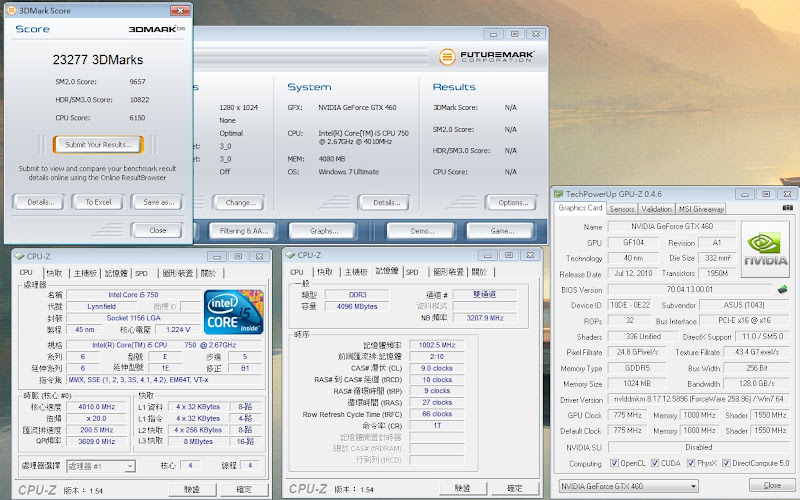This screenshot has width=800, height=500.
Task: Click the GPU-Z Name field NVIDIA GeForce GTX 460
Action: (672, 227)
